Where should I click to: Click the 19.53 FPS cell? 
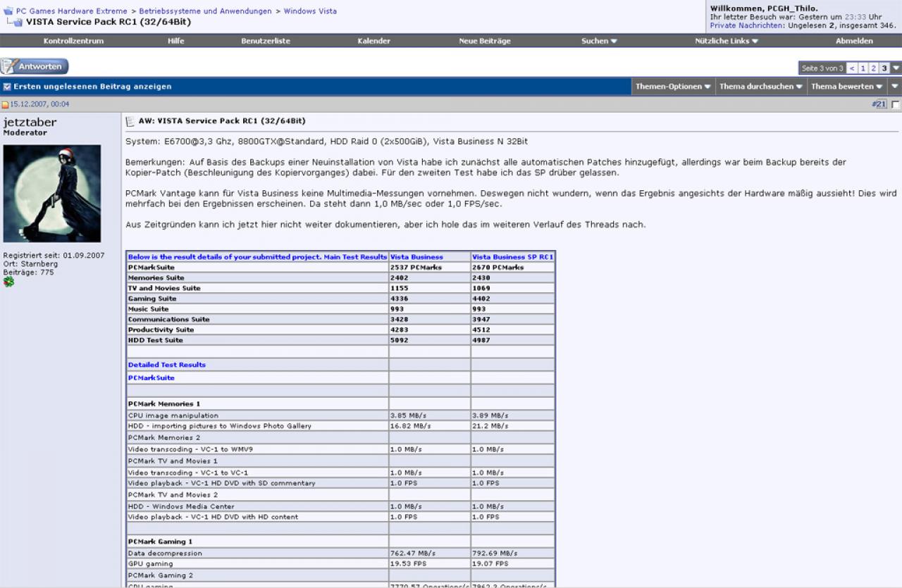click(x=430, y=564)
